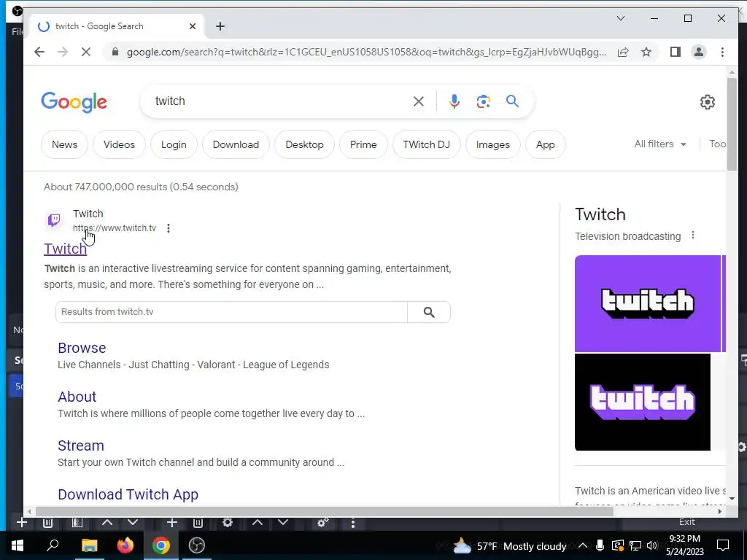Image resolution: width=747 pixels, height=560 pixels.
Task: Bookmark this page with the star icon
Action: (x=646, y=52)
